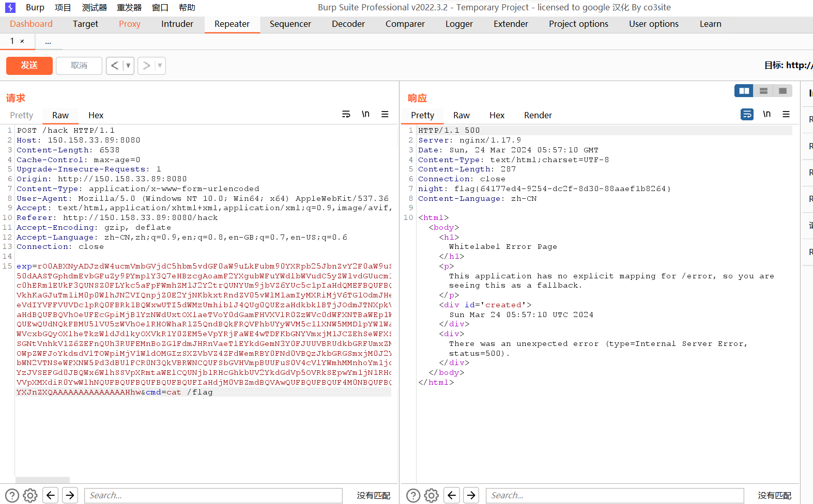Focus the request search input field
The image size is (813, 504).
pos(213,496)
